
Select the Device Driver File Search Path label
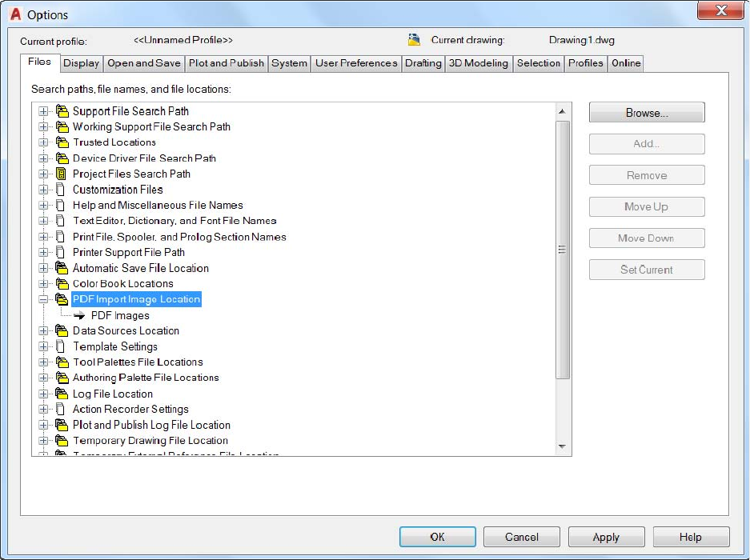coord(144,158)
